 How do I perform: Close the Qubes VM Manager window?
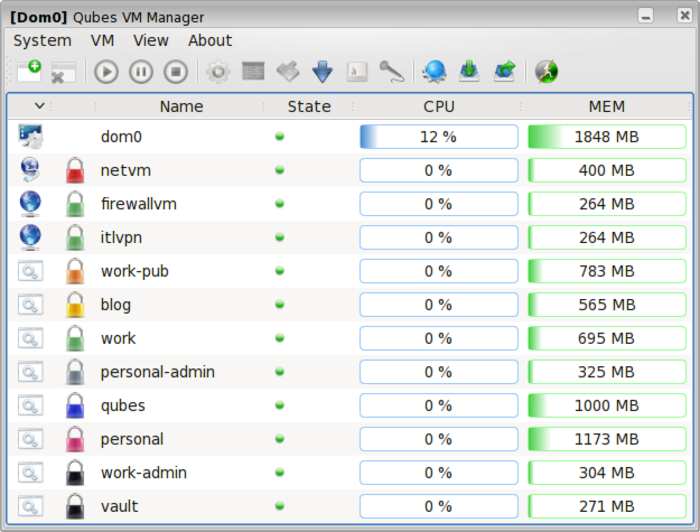tap(685, 16)
